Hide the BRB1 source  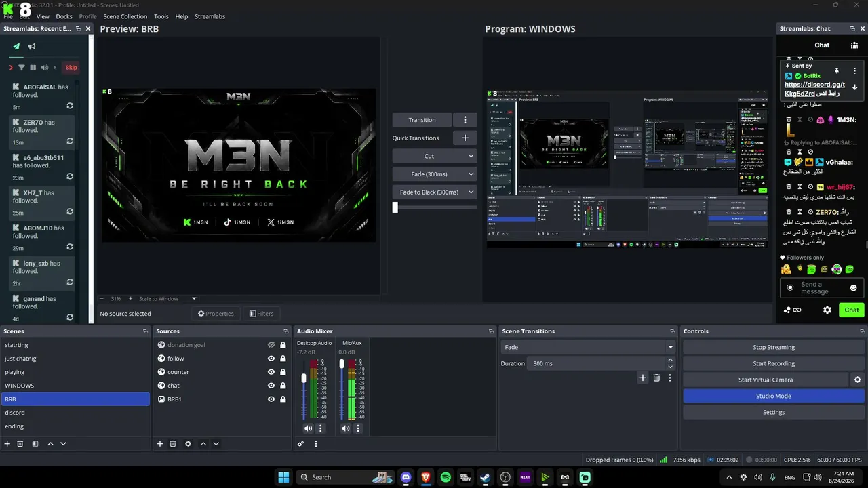pos(271,399)
